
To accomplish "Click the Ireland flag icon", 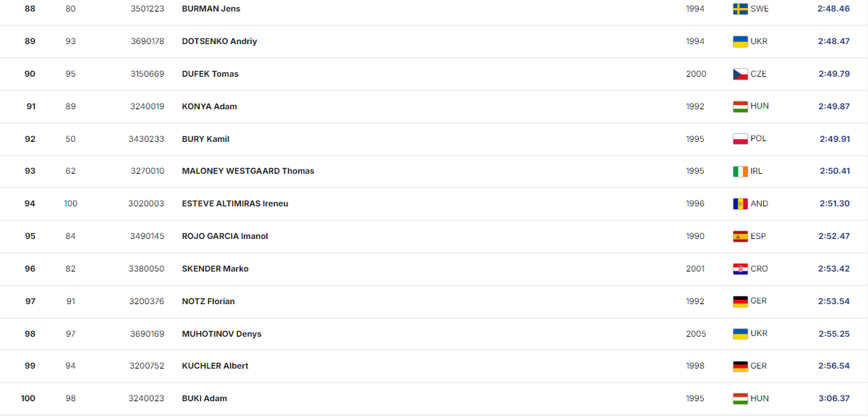I will pos(740,172).
